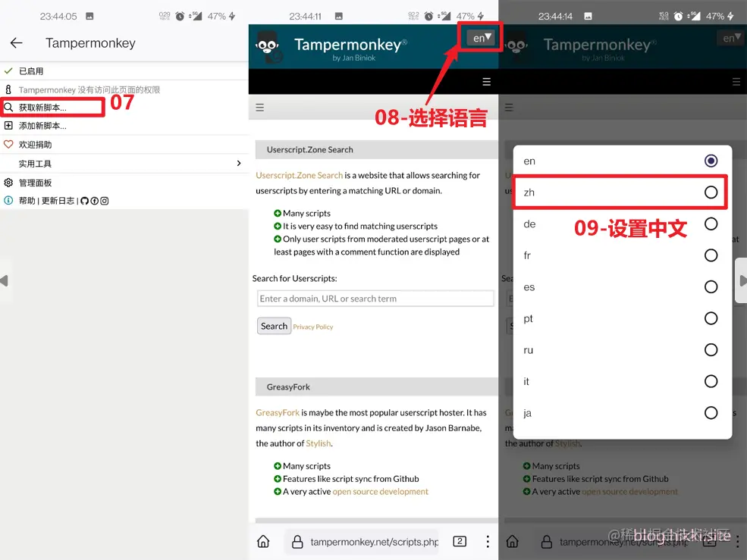The image size is (747, 560).
Task: Open Tampermonkey's Facebook icon
Action: tap(94, 201)
